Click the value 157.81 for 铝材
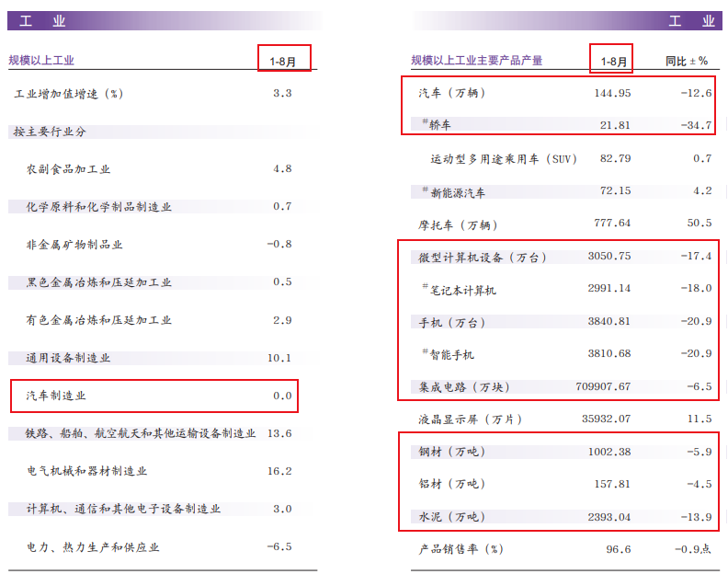The width and height of the screenshot is (728, 574). point(612,484)
